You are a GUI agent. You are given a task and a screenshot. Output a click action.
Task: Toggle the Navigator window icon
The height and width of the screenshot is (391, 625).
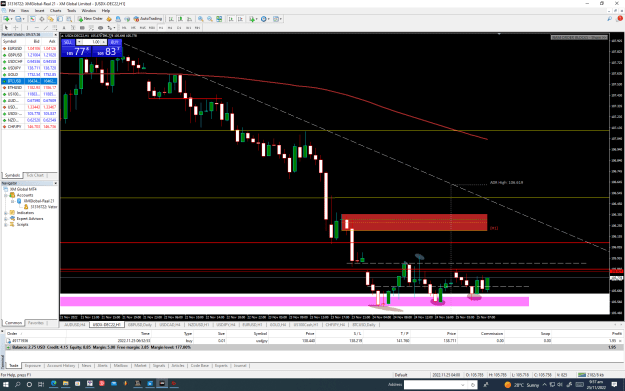(51, 19)
